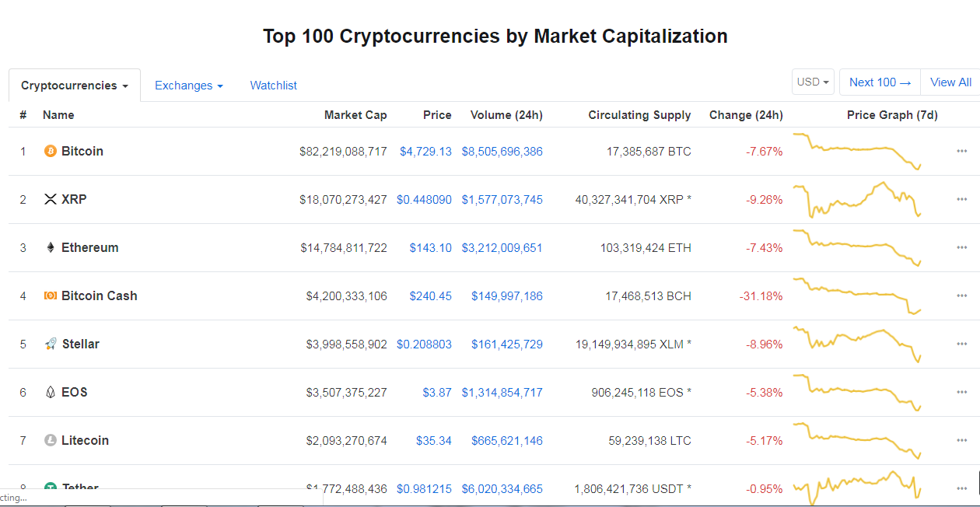Open the three-dot menu for Bitcoin row
This screenshot has height=507, width=980.
962,151
